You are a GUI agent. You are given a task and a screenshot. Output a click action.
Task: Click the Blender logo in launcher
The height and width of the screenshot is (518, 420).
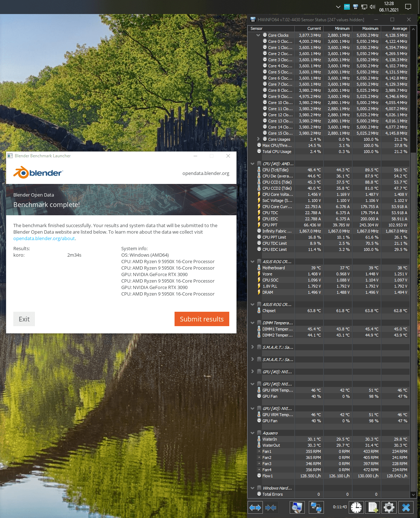click(x=38, y=173)
